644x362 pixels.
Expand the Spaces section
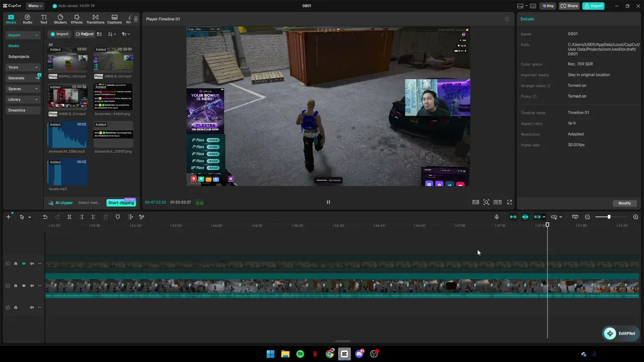[23, 89]
